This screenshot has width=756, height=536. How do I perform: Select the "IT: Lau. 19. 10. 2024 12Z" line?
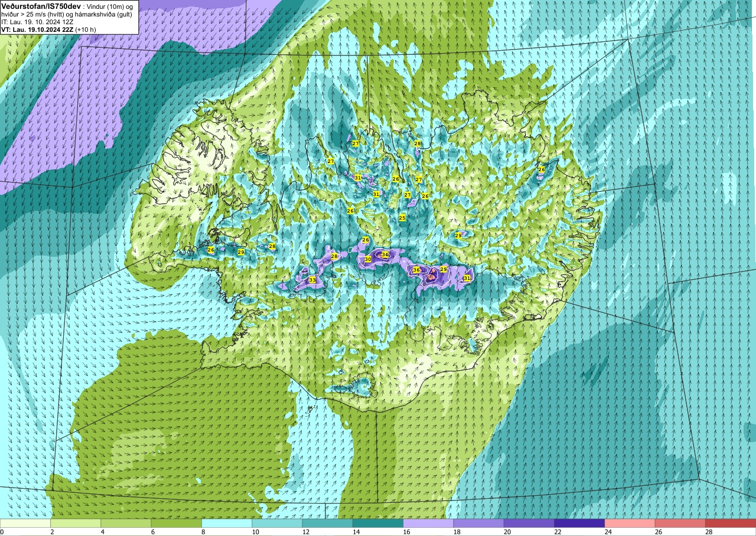(x=37, y=22)
